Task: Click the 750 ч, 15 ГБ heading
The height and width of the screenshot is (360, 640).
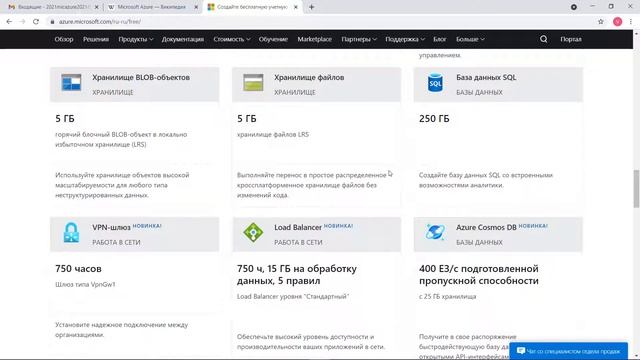Action: click(297, 275)
